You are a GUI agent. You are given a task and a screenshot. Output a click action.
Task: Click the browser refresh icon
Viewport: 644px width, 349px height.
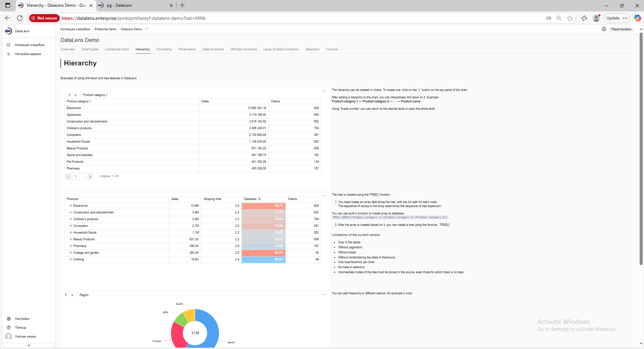coord(20,18)
